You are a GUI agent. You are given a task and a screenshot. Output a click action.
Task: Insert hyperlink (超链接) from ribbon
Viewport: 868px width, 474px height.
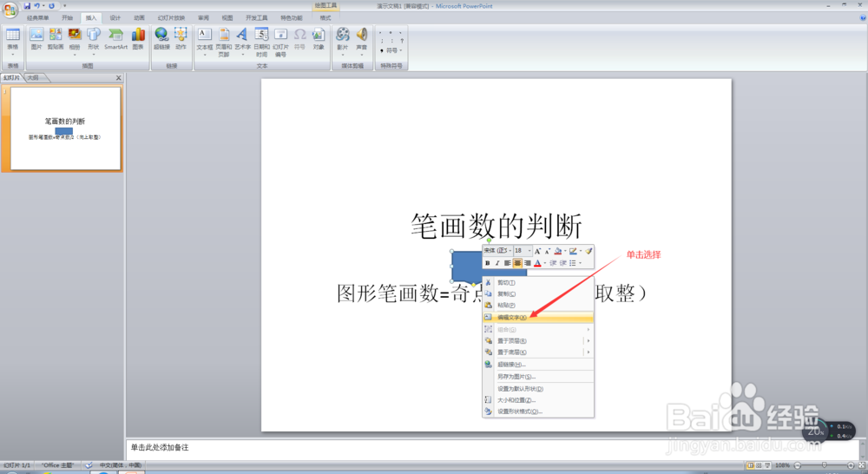(x=161, y=39)
